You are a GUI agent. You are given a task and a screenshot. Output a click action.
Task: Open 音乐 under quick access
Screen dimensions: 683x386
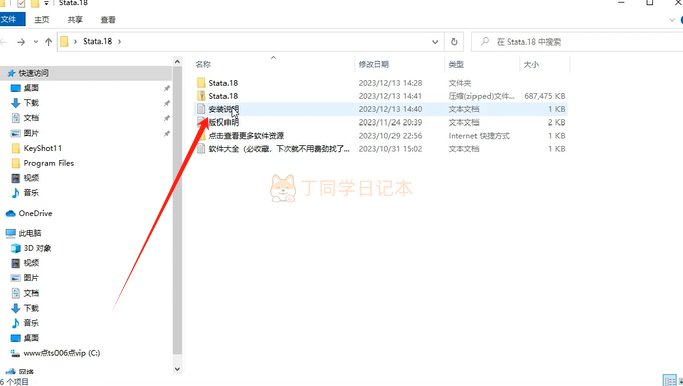(x=31, y=193)
